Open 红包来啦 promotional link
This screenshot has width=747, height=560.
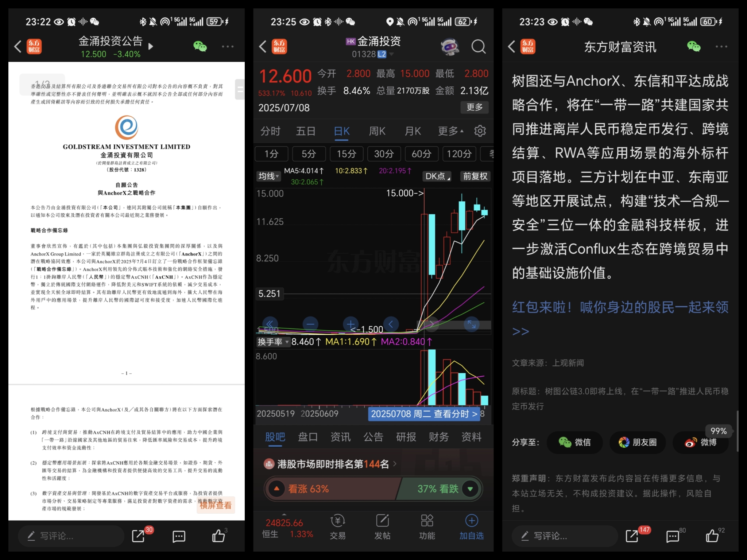pyautogui.click(x=620, y=319)
